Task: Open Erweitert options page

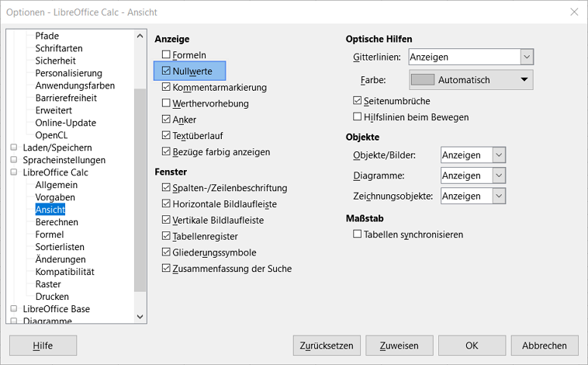Action: 54,110
